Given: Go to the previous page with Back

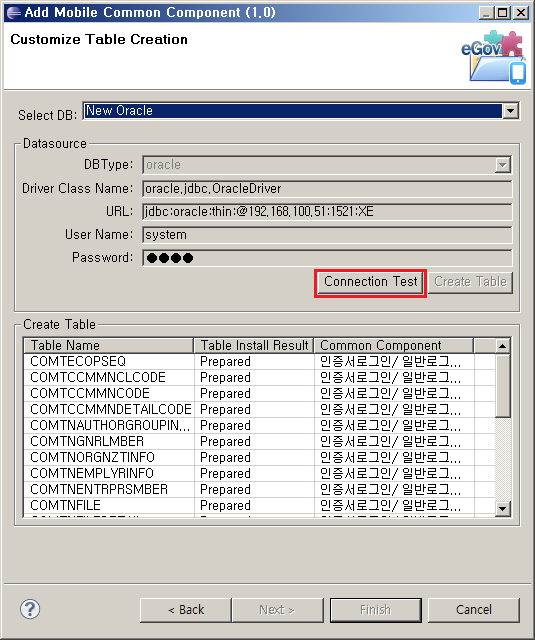Looking at the screenshot, I should point(186,610).
